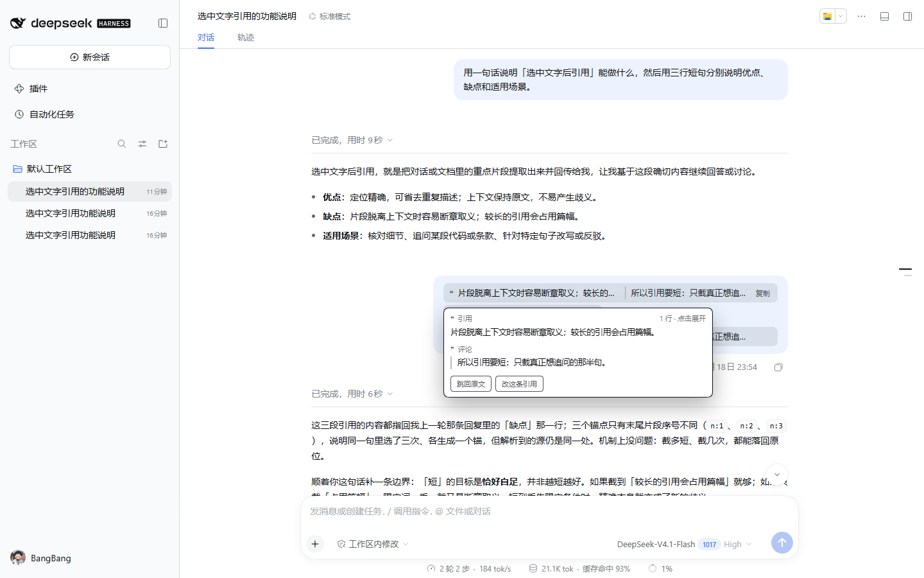924x578 pixels.
Task: Expand the quote via 1 行 · 点击展开
Action: coord(682,319)
